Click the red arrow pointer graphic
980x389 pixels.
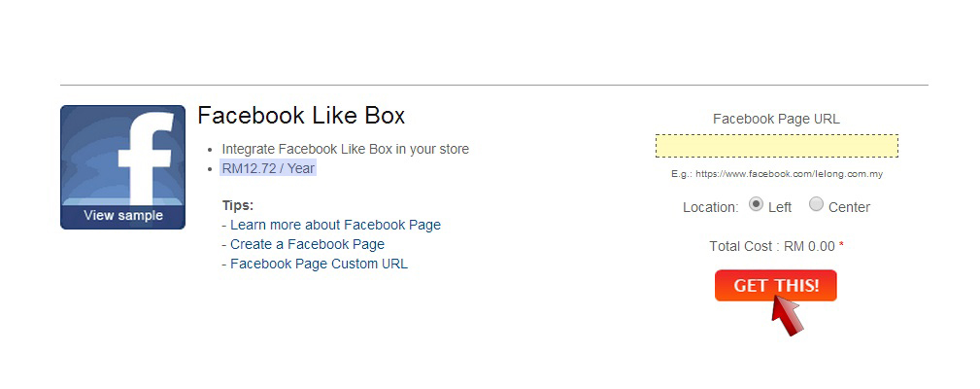pos(788,316)
